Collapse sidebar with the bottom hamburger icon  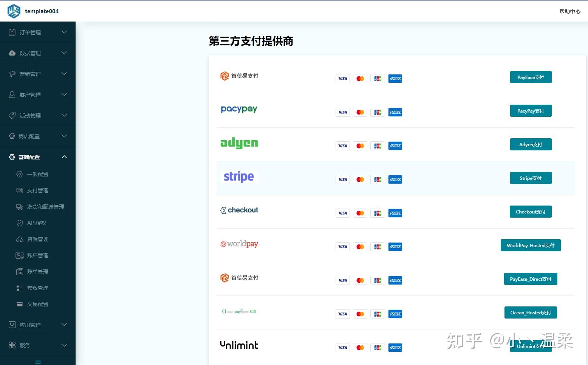pyautogui.click(x=38, y=362)
